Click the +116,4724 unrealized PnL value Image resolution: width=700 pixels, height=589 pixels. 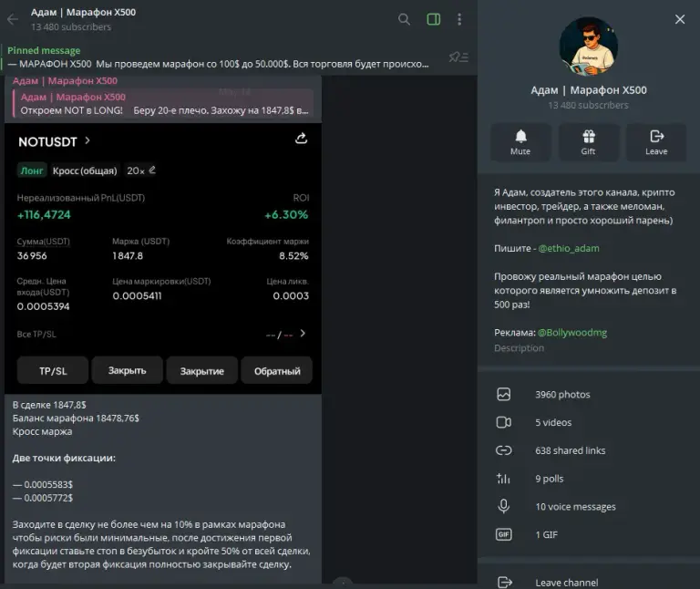44,215
